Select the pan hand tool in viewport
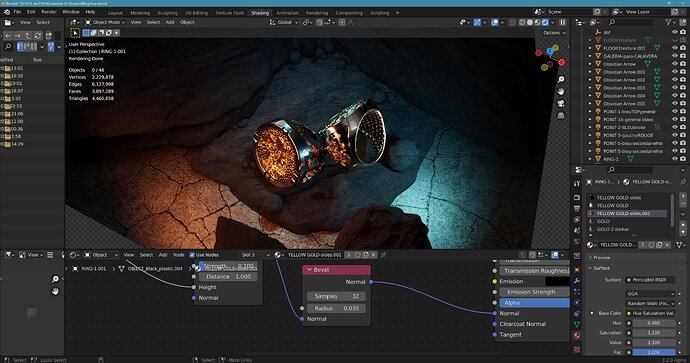 (561, 92)
